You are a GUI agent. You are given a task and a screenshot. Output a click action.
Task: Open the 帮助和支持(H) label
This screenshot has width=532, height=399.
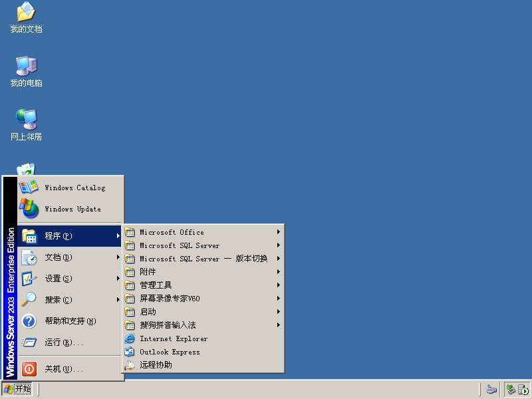(x=70, y=321)
